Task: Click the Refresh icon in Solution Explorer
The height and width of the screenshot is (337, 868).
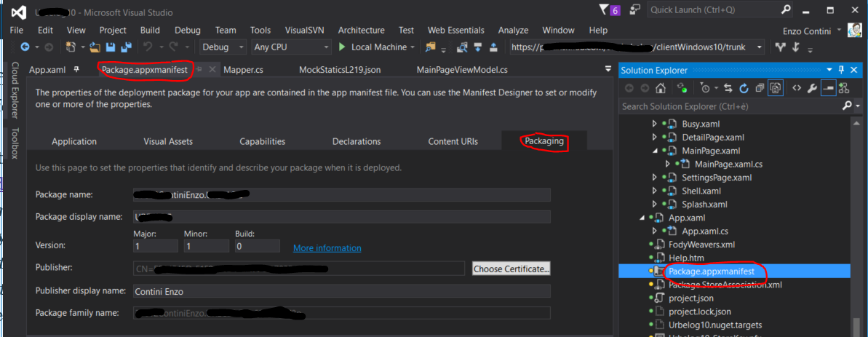Action: [x=744, y=88]
